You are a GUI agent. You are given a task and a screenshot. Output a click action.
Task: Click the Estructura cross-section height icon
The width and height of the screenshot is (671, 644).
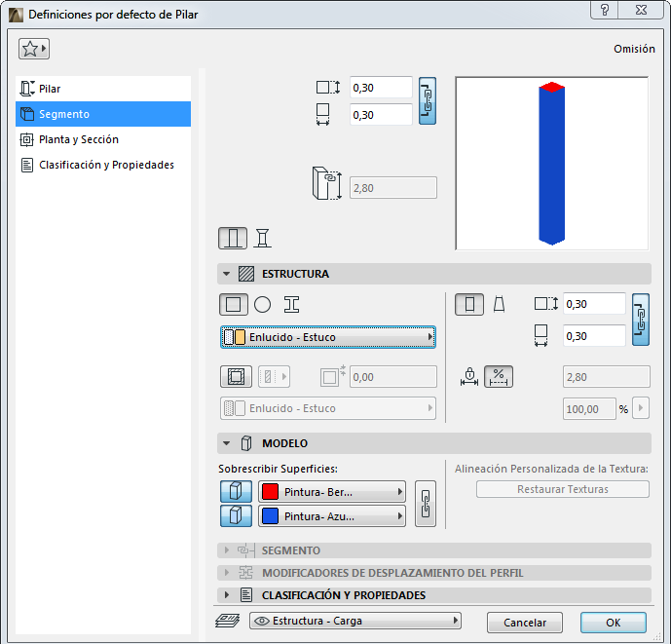[x=546, y=304]
